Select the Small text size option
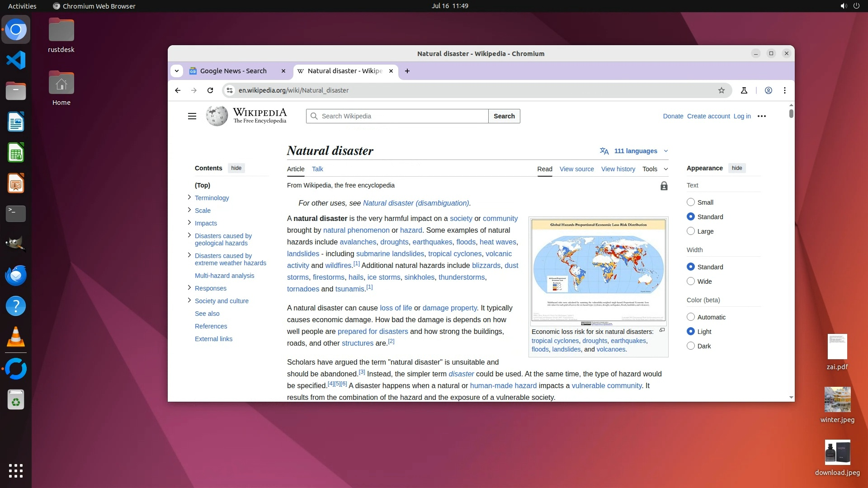The height and width of the screenshot is (488, 868). click(x=691, y=202)
